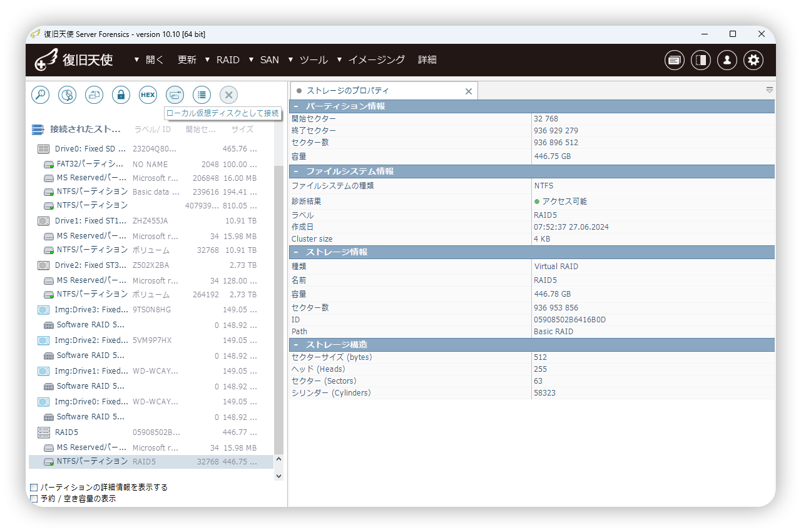
Task: Sort by 開始セ... column header
Action: pos(201,130)
